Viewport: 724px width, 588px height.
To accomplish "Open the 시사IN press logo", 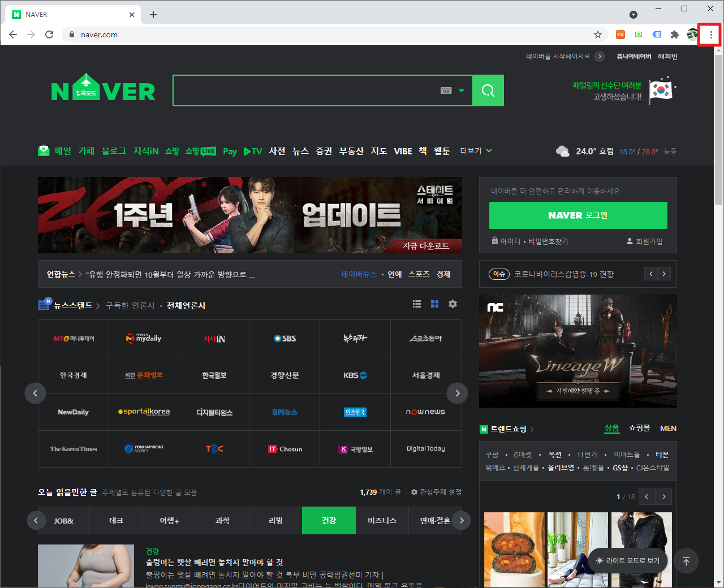I will click(214, 338).
